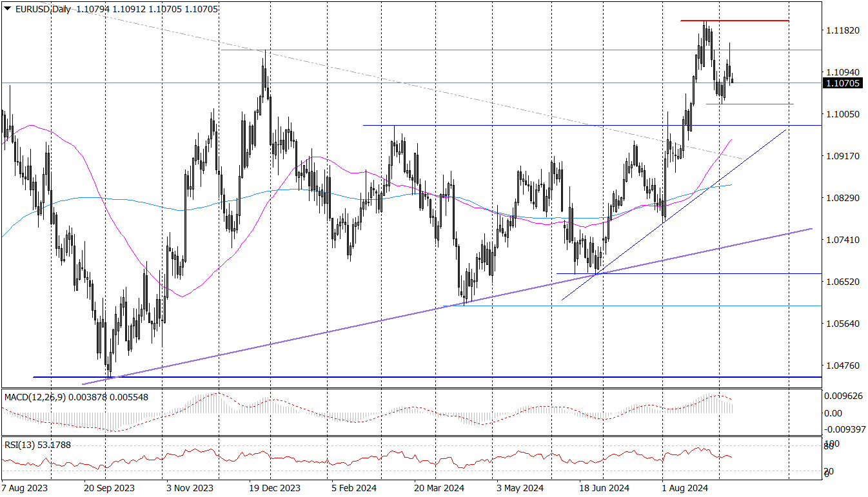Click the -0.009397 MACD scale value
The height and width of the screenshot is (497, 868).
844,429
